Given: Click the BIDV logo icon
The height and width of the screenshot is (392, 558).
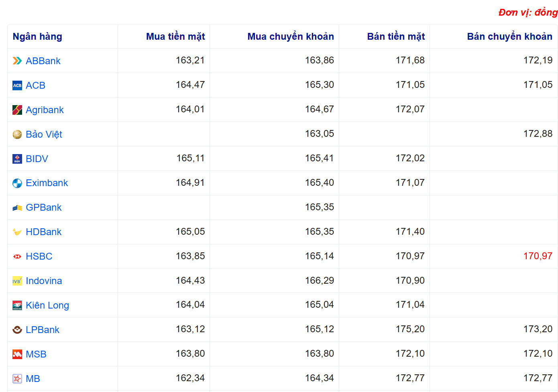Looking at the screenshot, I should click(17, 159).
